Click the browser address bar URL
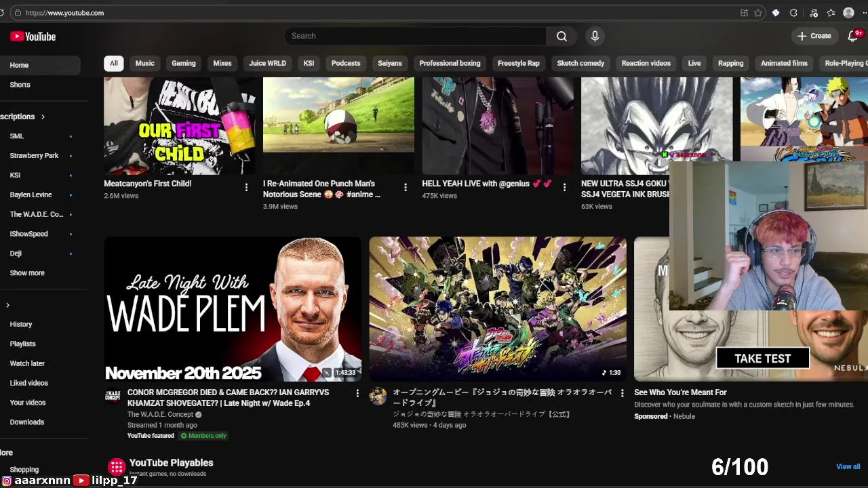This screenshot has height=488, width=868. (64, 13)
